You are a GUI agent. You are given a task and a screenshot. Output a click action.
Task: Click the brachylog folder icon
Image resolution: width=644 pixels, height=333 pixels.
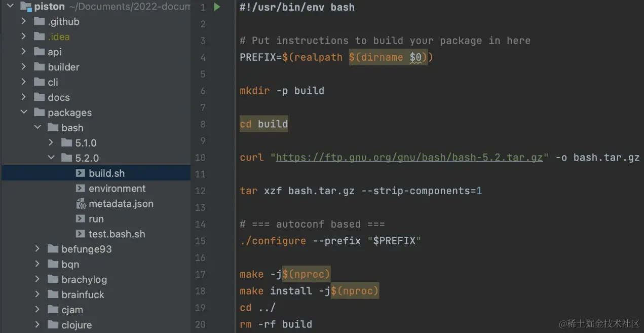click(x=53, y=279)
